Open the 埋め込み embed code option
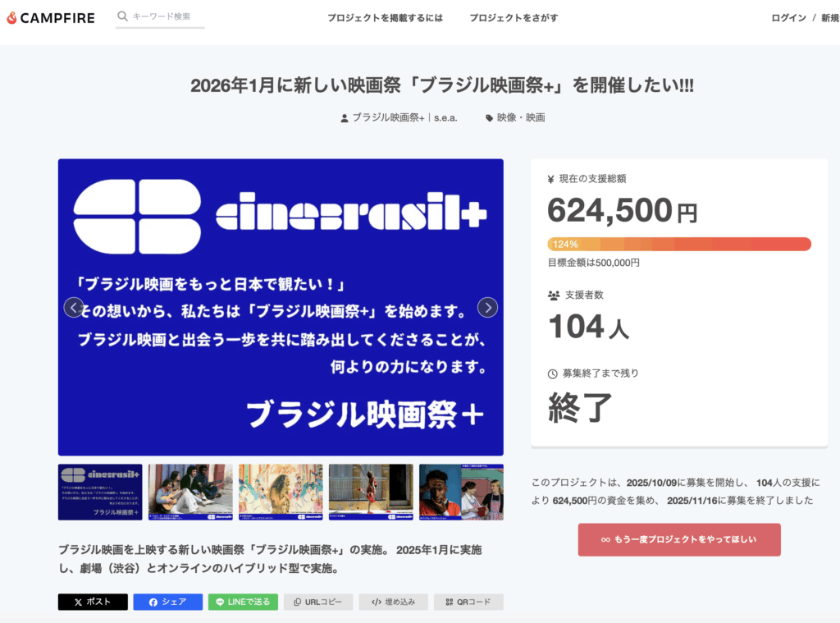 (x=393, y=602)
